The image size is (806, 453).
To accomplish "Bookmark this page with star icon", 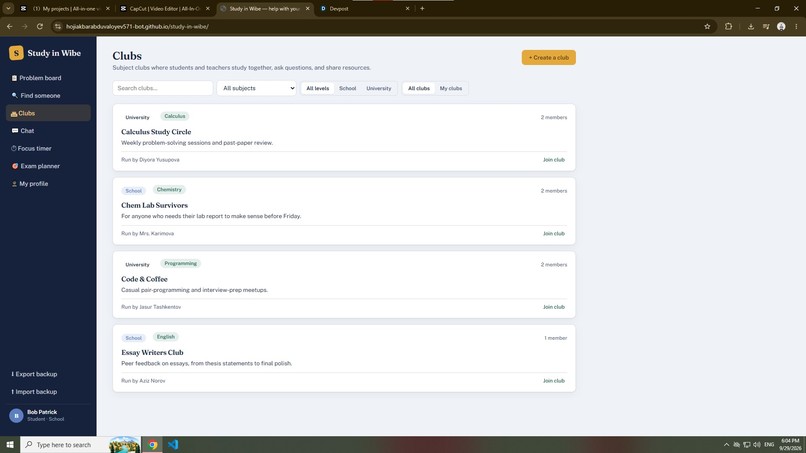I will (707, 27).
